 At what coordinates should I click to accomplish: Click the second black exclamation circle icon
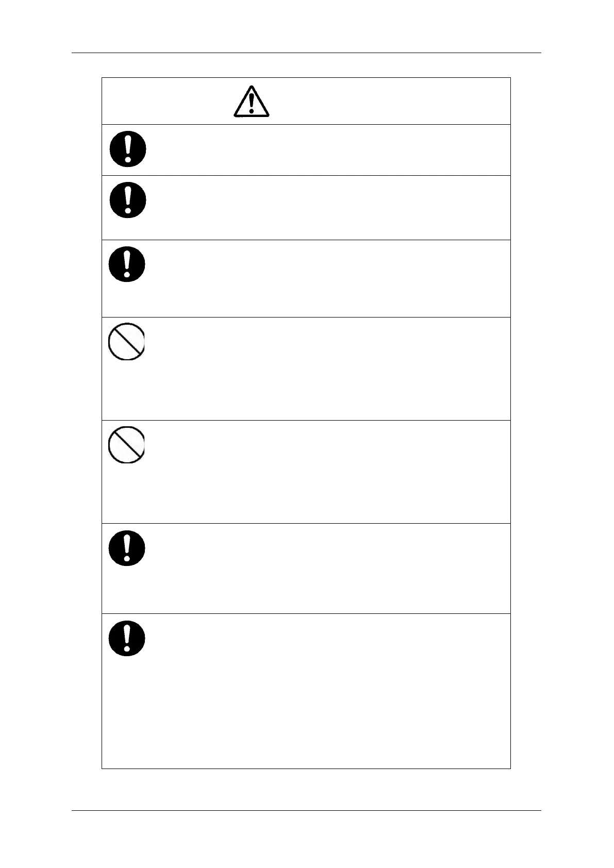[x=127, y=199]
